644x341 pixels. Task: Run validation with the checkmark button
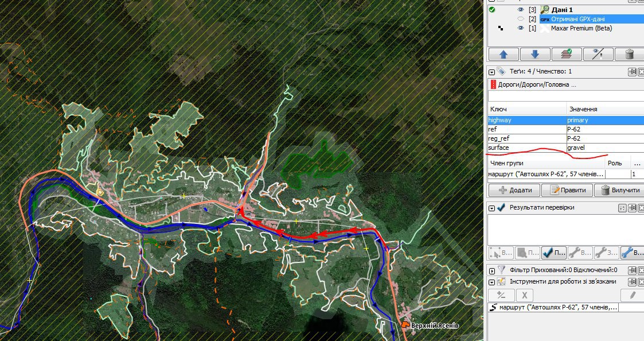click(x=553, y=253)
